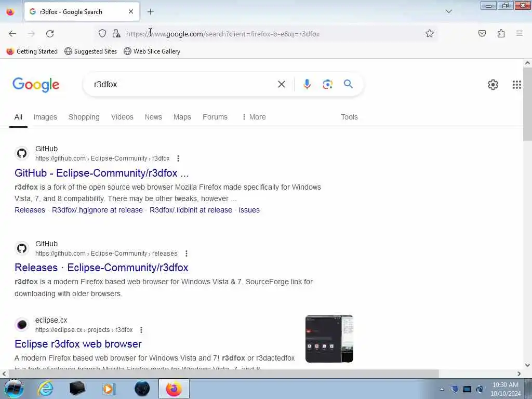This screenshot has width=532, height=399.
Task: Click the blue magnifier search button
Action: point(348,84)
